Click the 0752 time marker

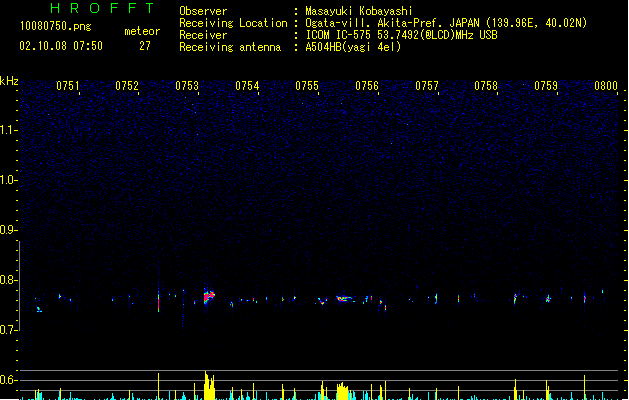127,86
